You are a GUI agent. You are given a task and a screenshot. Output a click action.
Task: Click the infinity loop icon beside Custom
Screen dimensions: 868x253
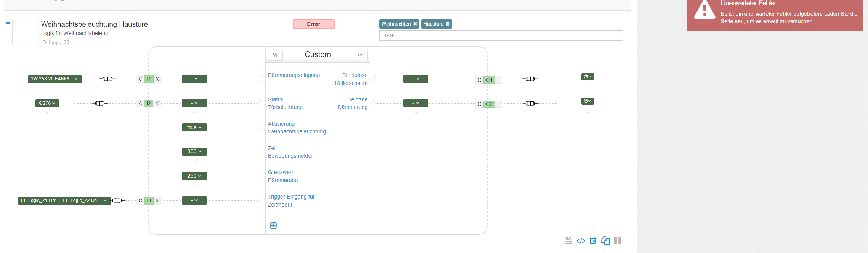361,55
